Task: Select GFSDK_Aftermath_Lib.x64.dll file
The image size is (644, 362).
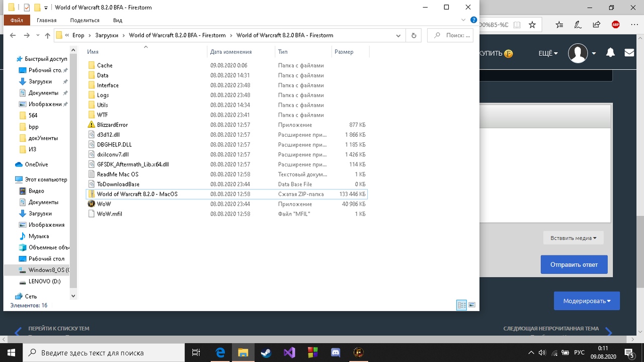Action: tap(133, 164)
